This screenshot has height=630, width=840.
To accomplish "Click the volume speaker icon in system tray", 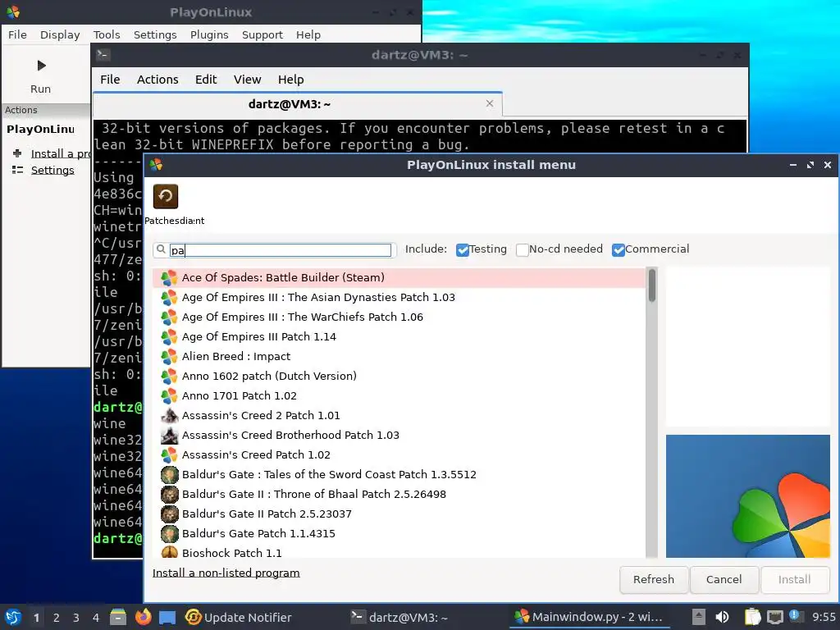I will coord(722,617).
